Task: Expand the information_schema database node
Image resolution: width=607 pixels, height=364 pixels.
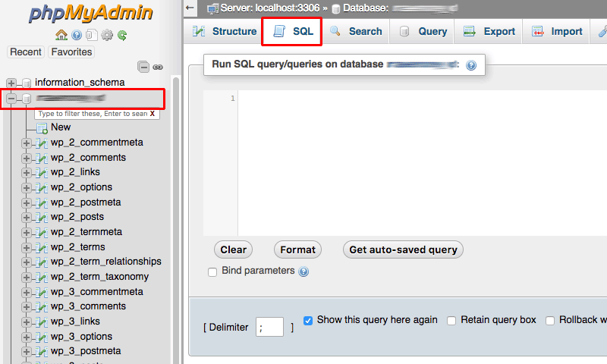Action: coord(11,83)
